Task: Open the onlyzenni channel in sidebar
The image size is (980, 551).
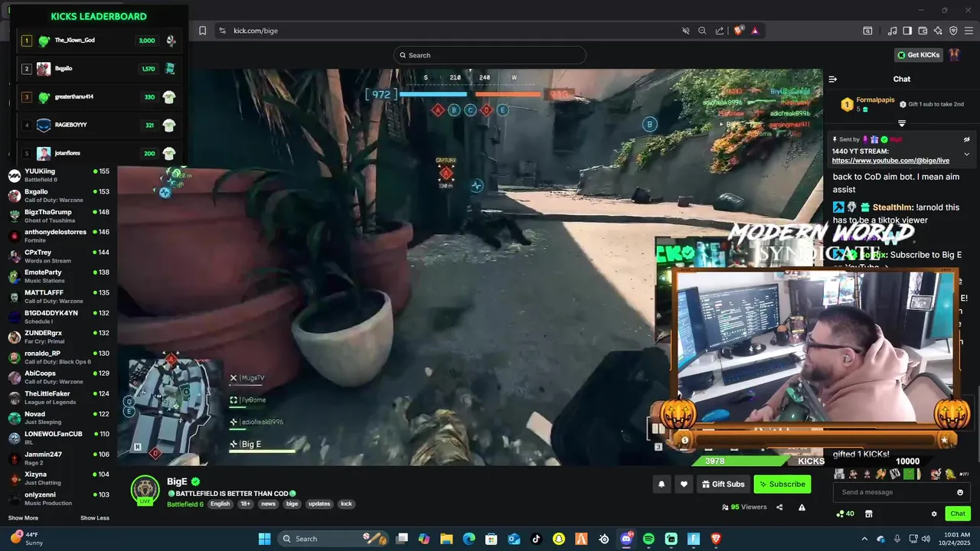Action: (x=59, y=498)
